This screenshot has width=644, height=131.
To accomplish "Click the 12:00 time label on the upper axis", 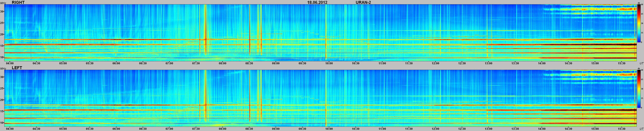I will 435,63.
